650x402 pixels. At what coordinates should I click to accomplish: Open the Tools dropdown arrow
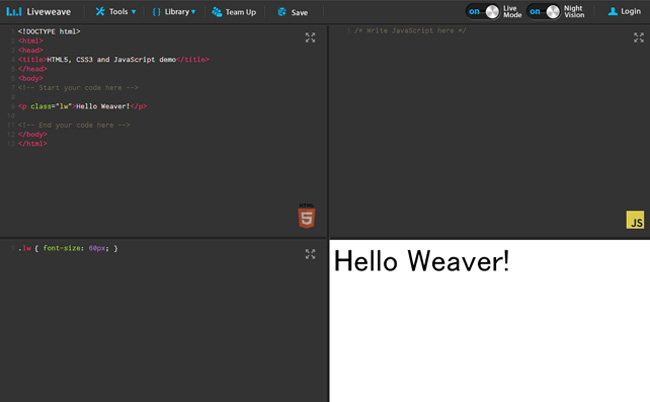pos(133,12)
